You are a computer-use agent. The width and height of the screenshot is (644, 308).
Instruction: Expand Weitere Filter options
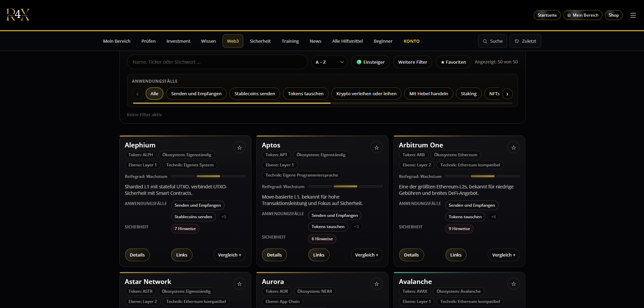pos(413,62)
